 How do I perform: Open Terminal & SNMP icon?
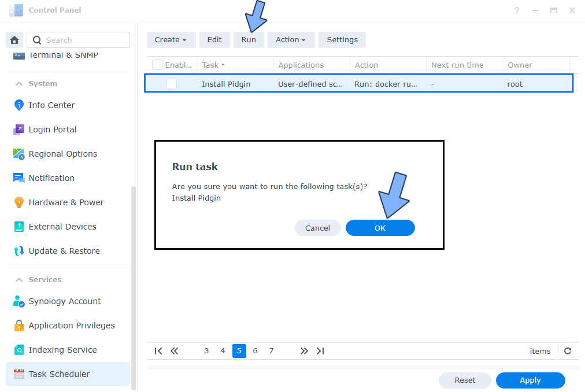click(x=18, y=56)
